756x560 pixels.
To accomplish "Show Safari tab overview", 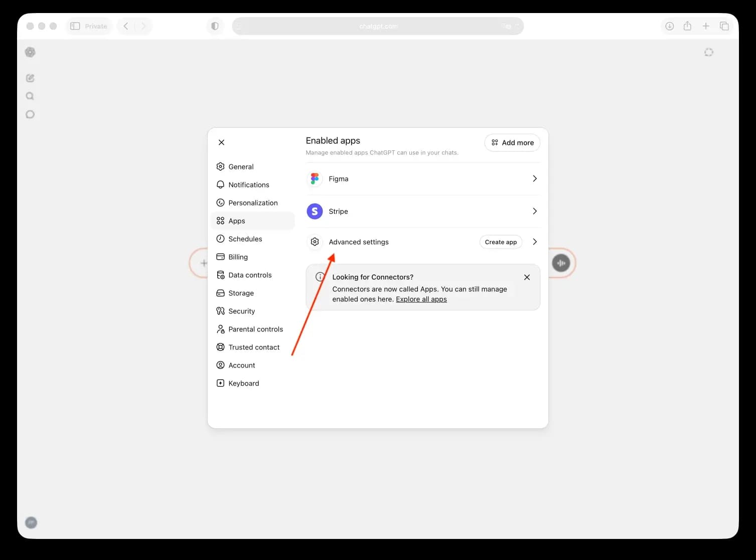I will pos(724,26).
